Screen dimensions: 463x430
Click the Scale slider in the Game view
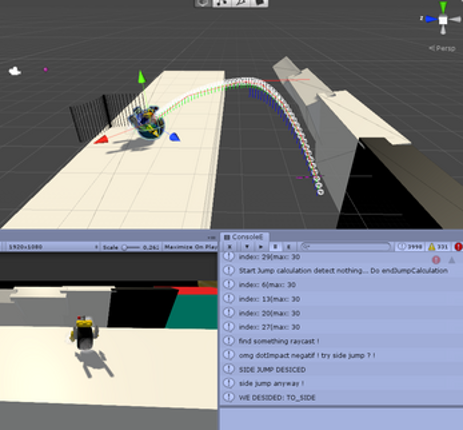point(131,247)
